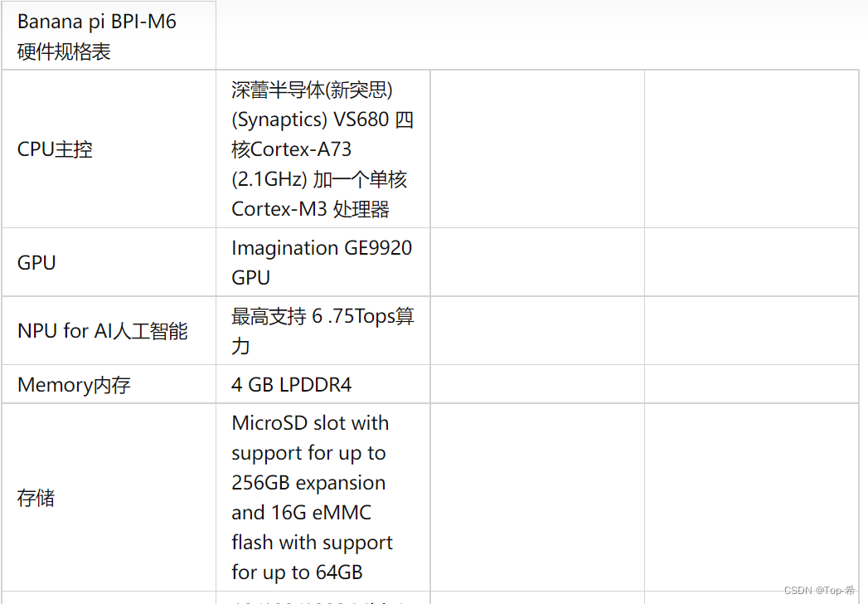868x604 pixels.
Task: Select the 存储 row label cell
Action: point(109,498)
